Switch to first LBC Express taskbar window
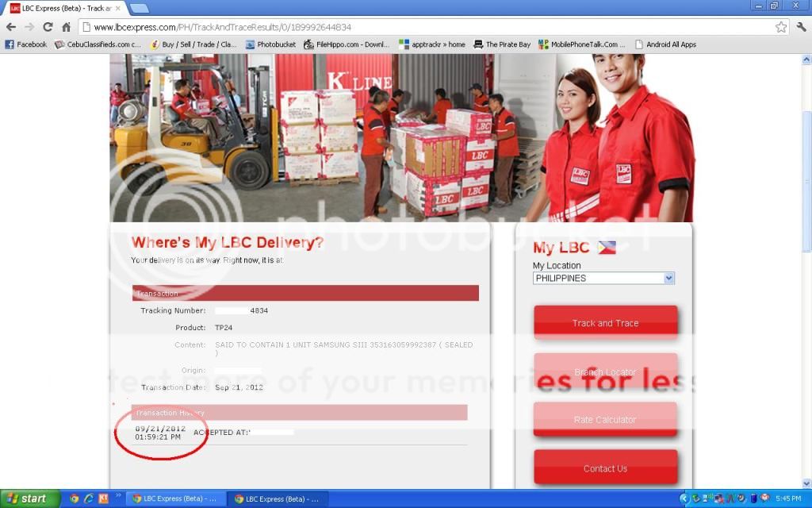Viewport: 812px width, 508px height. point(176,498)
